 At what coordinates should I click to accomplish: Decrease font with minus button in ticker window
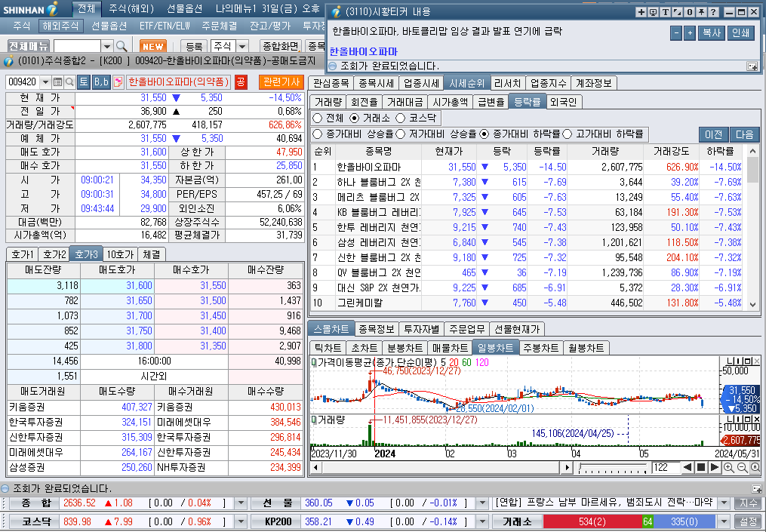tap(676, 33)
